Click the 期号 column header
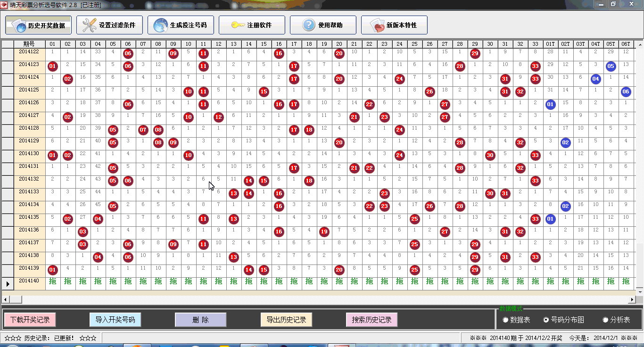The height and width of the screenshot is (347, 644). click(29, 44)
